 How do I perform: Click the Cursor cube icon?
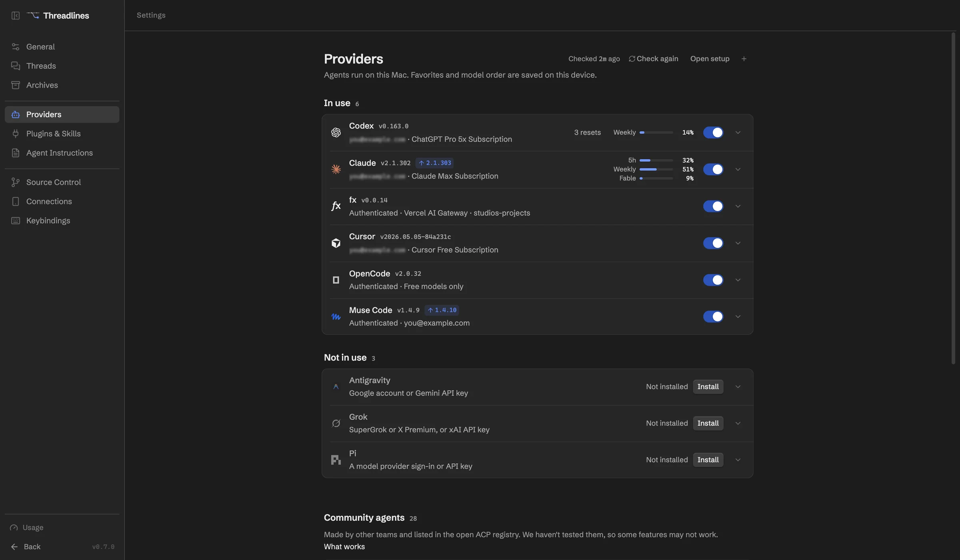(x=336, y=243)
